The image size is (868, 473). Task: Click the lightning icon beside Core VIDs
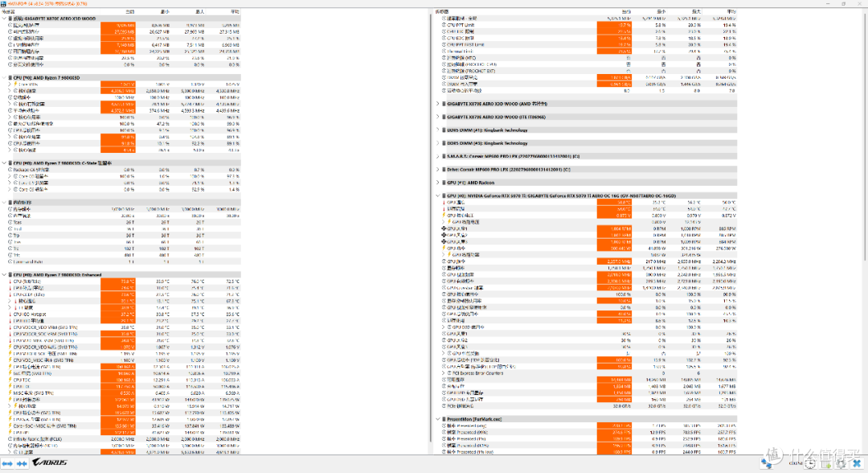[15, 84]
